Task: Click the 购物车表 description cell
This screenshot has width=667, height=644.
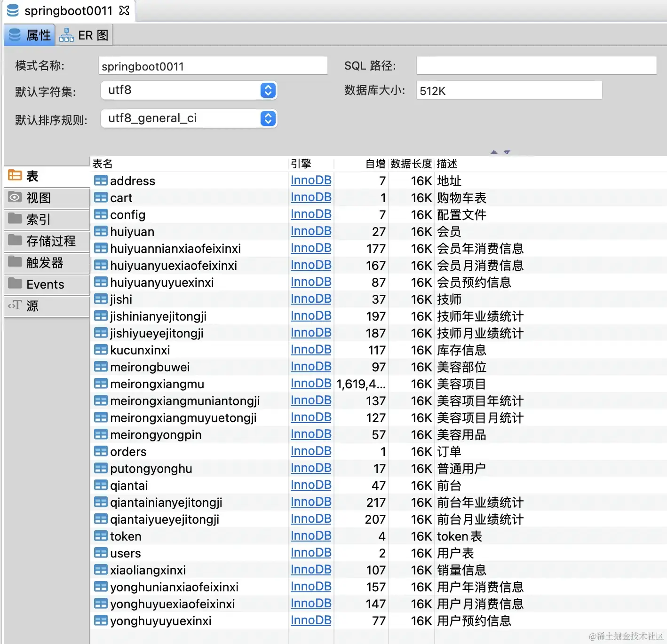Action: tap(461, 197)
